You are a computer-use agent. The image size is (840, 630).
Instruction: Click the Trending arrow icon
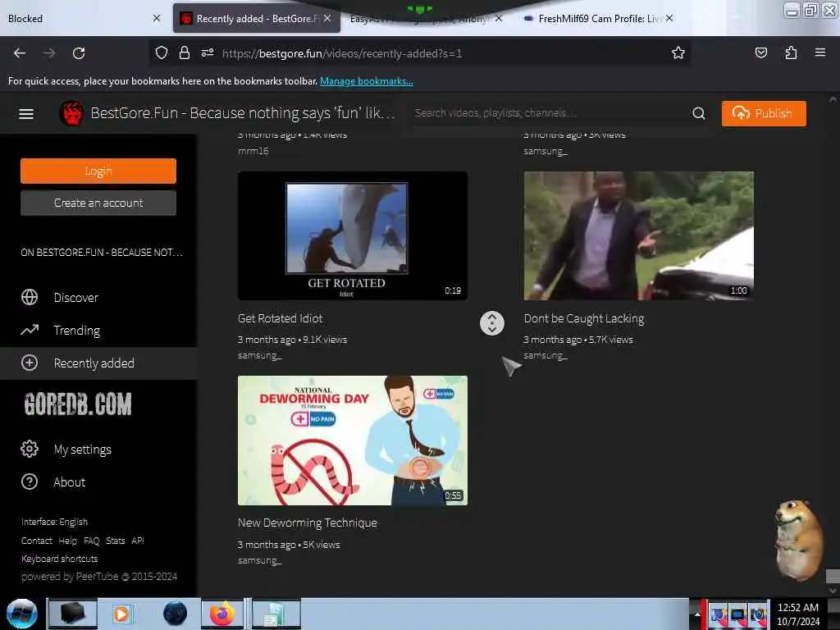30,330
